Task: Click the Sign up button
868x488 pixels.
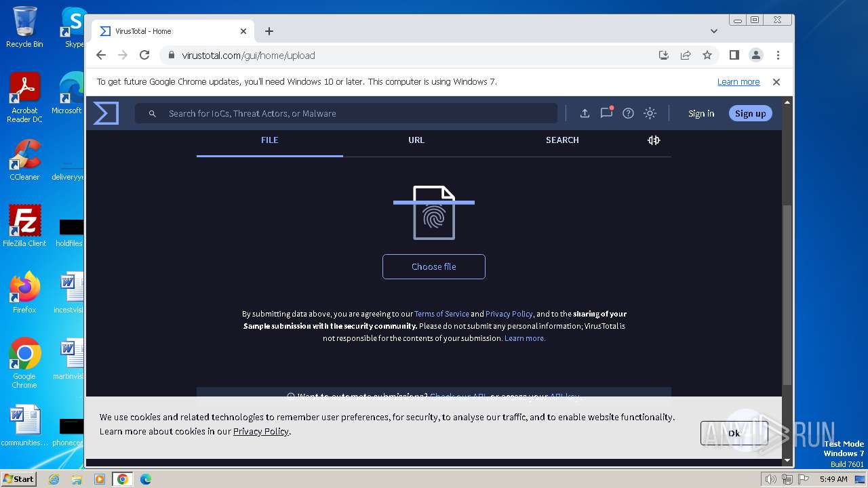Action: [750, 113]
